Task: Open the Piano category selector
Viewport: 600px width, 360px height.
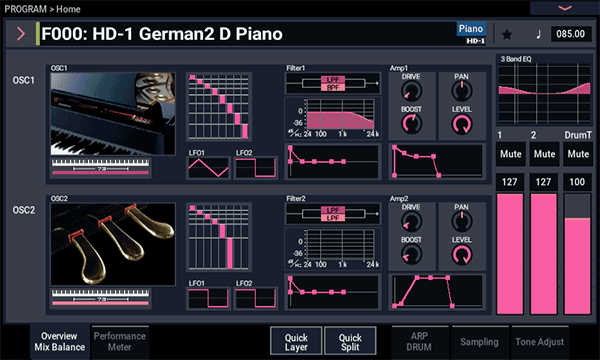Action: 471,29
